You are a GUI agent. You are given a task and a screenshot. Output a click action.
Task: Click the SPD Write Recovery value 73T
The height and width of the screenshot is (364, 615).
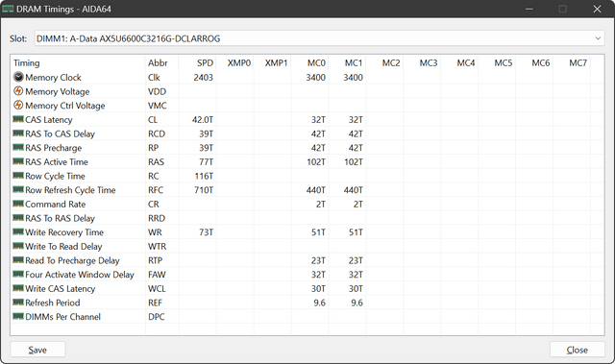[x=206, y=232]
